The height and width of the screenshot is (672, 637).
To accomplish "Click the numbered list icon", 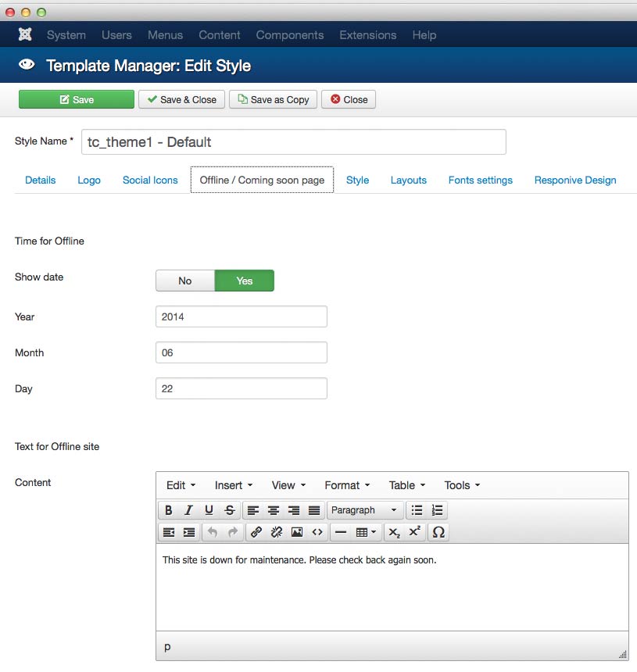I will pos(437,510).
